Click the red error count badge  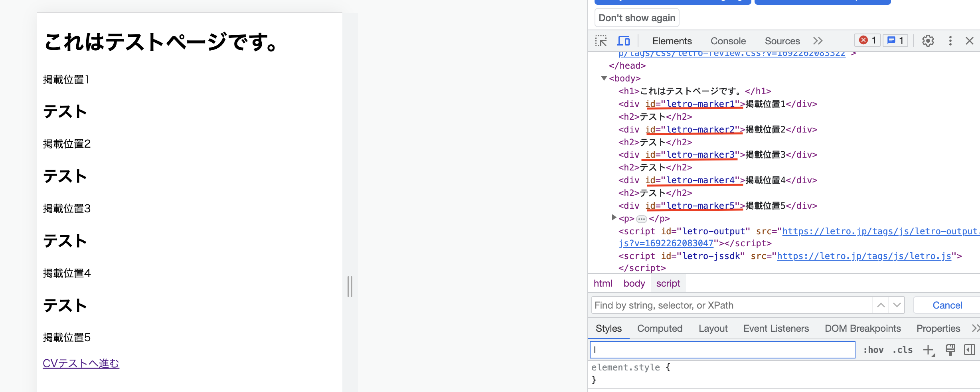(x=867, y=40)
